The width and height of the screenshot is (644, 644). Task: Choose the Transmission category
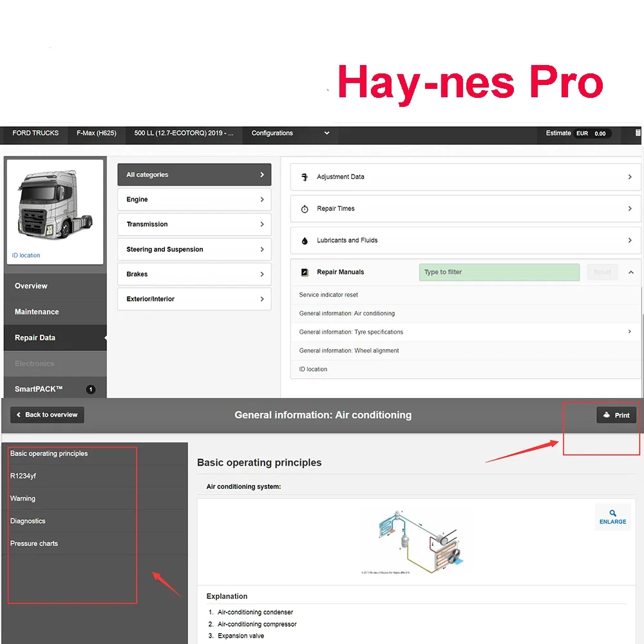(x=194, y=224)
